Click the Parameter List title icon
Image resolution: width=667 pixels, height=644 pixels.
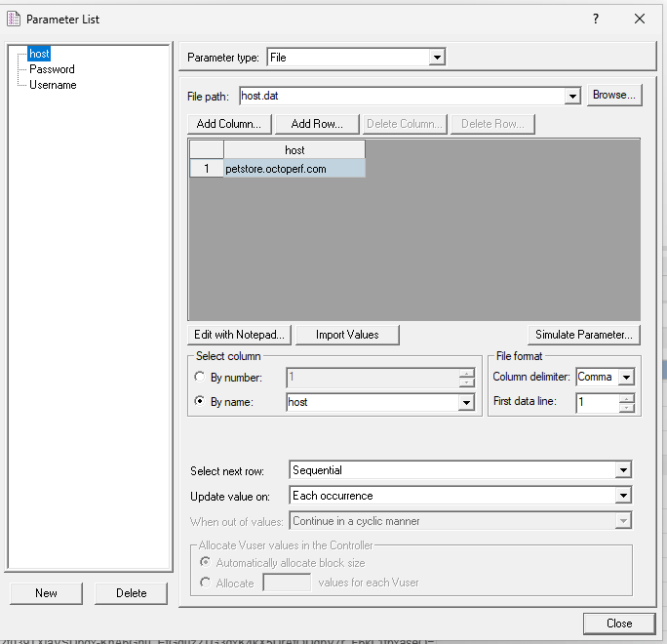(x=14, y=19)
